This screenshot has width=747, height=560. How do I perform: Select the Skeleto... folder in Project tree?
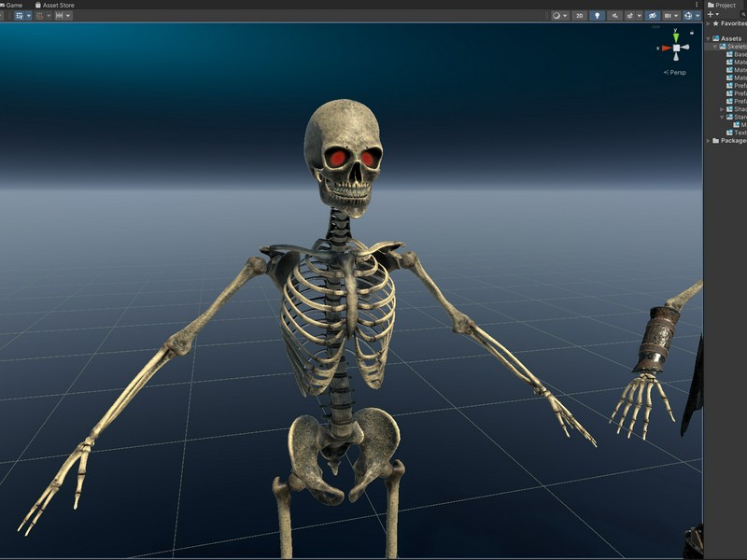click(x=733, y=47)
